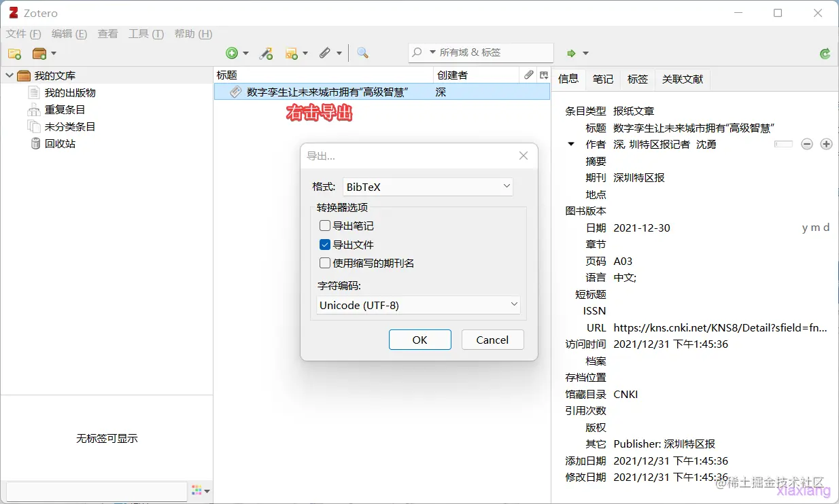839x504 pixels.
Task: Click the tag filter input field
Action: [97, 491]
